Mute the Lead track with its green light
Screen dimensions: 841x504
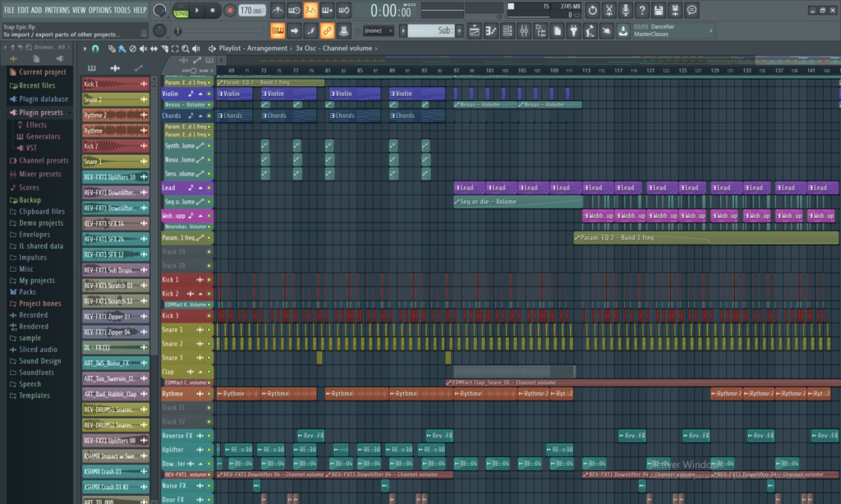209,188
